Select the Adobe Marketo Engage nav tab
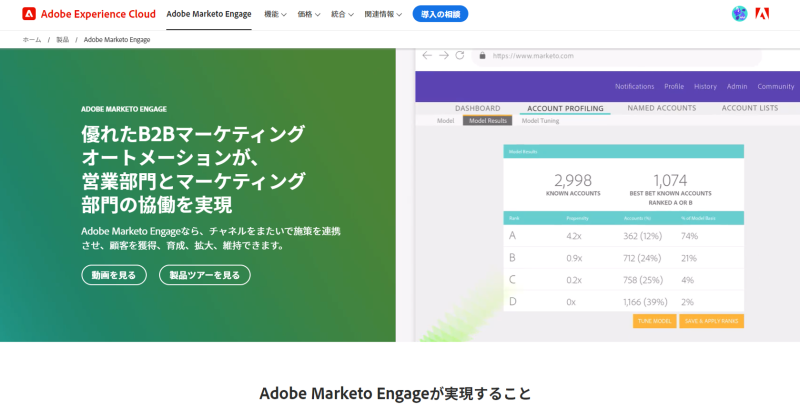This screenshot has height=411, width=800. (x=209, y=14)
